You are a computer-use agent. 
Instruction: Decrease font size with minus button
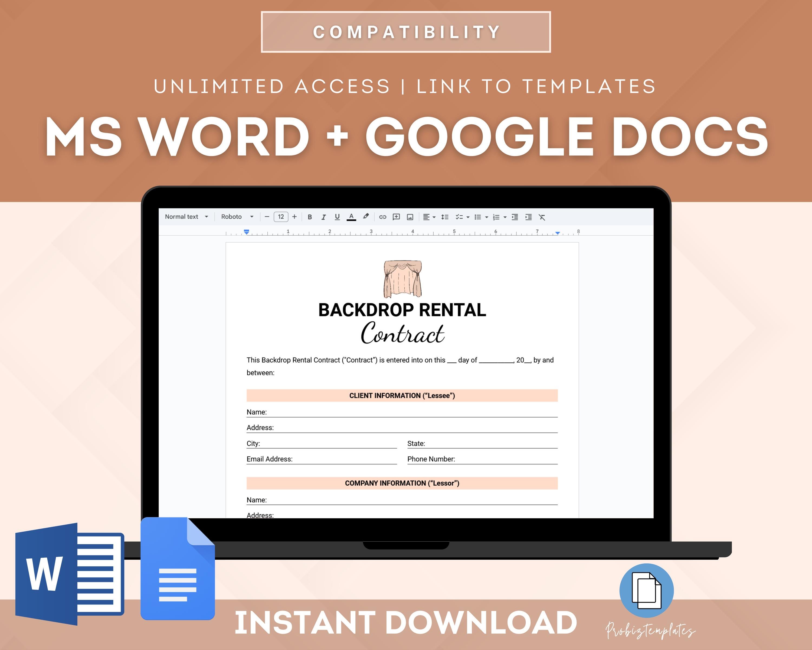(267, 217)
